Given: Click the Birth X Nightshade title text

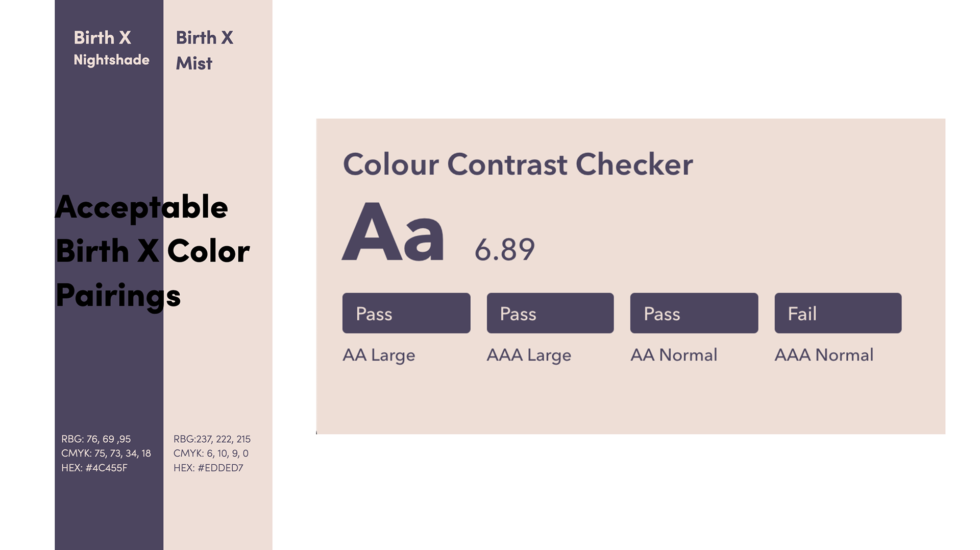Looking at the screenshot, I should click(111, 49).
